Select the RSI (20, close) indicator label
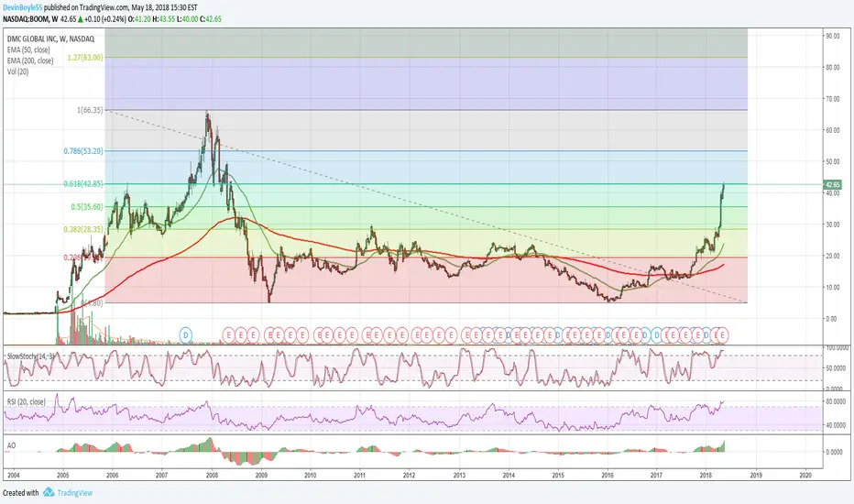 pos(27,401)
